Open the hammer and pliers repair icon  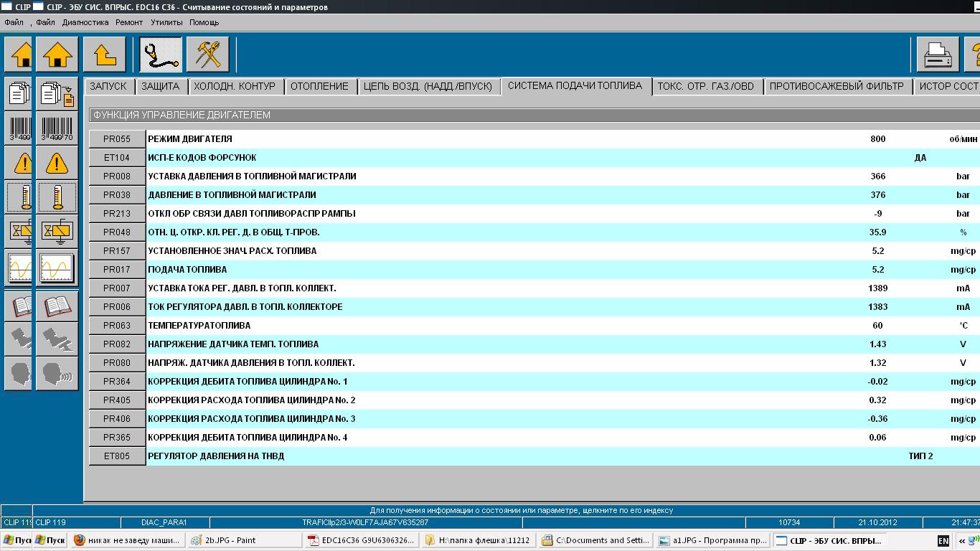pyautogui.click(x=208, y=55)
